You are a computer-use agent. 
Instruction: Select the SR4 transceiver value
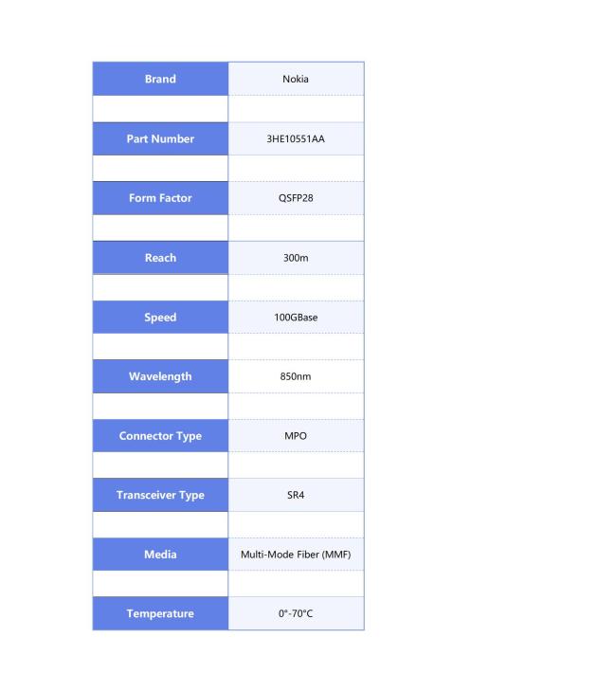click(296, 495)
